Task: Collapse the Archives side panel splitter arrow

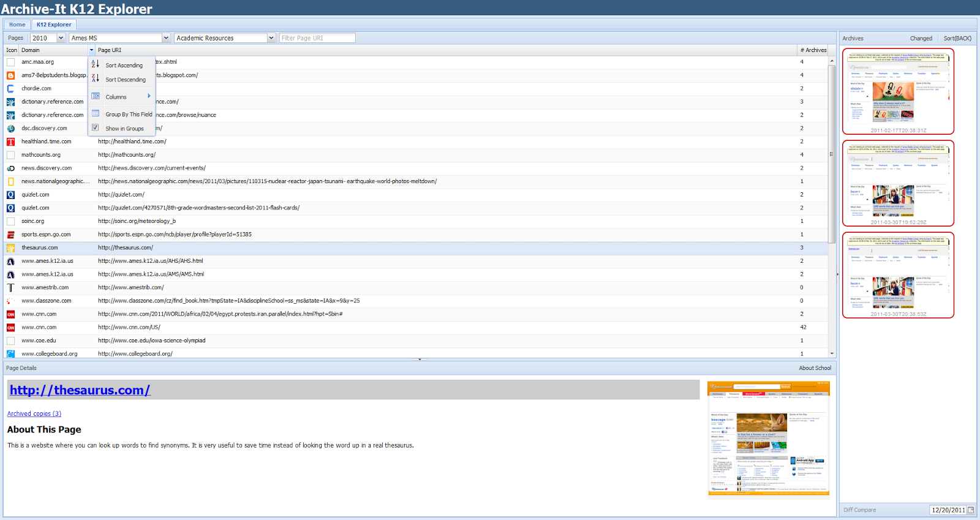Action: click(x=837, y=274)
